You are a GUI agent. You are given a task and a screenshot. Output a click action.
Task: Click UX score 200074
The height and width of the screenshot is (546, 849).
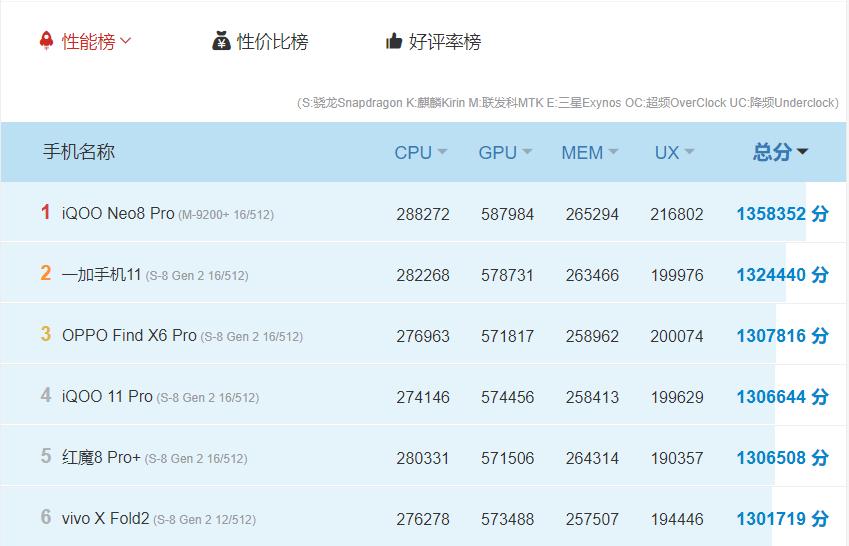677,336
